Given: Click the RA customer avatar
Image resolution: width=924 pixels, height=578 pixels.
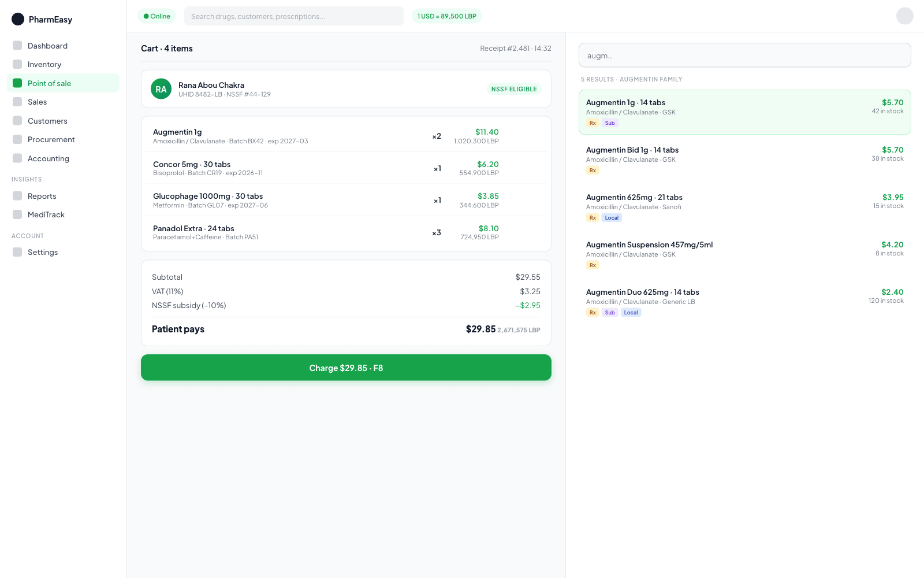Looking at the screenshot, I should tap(161, 89).
